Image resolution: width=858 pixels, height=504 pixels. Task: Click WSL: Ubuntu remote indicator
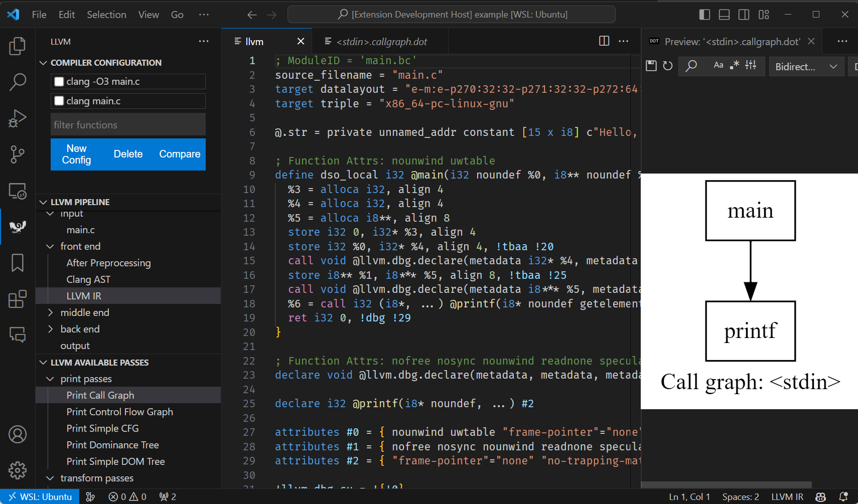(40, 496)
